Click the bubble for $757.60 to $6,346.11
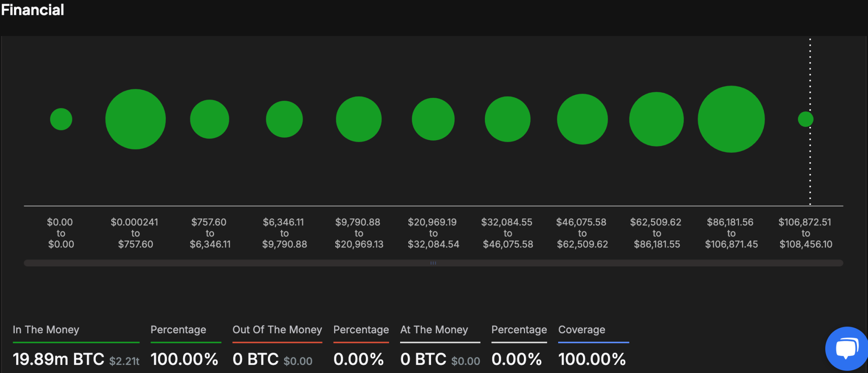 pos(210,119)
